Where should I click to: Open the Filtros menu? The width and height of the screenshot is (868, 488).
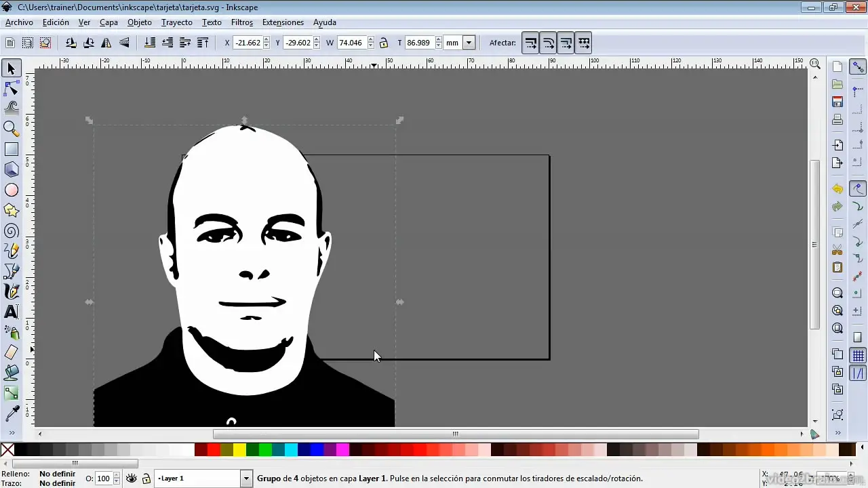tap(241, 22)
